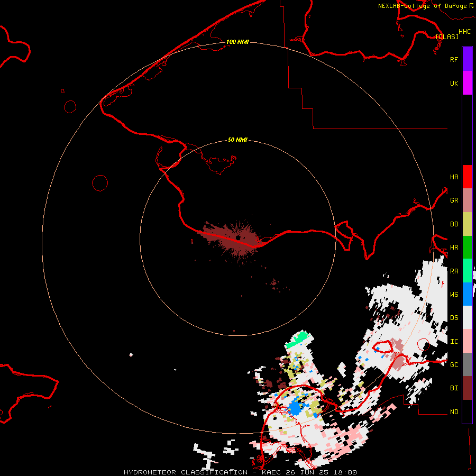Click the WS blue legend swatch
The height and width of the screenshot is (476, 476).
[467, 294]
